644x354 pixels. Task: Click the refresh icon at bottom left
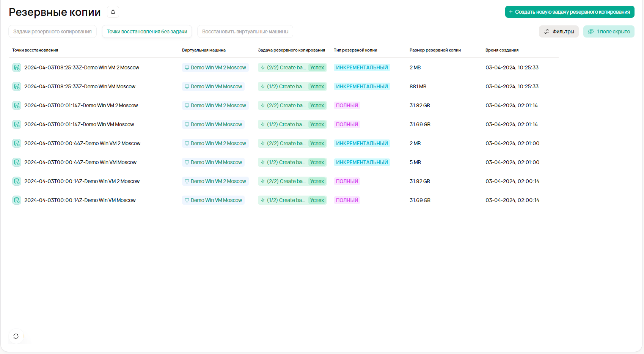click(x=16, y=336)
